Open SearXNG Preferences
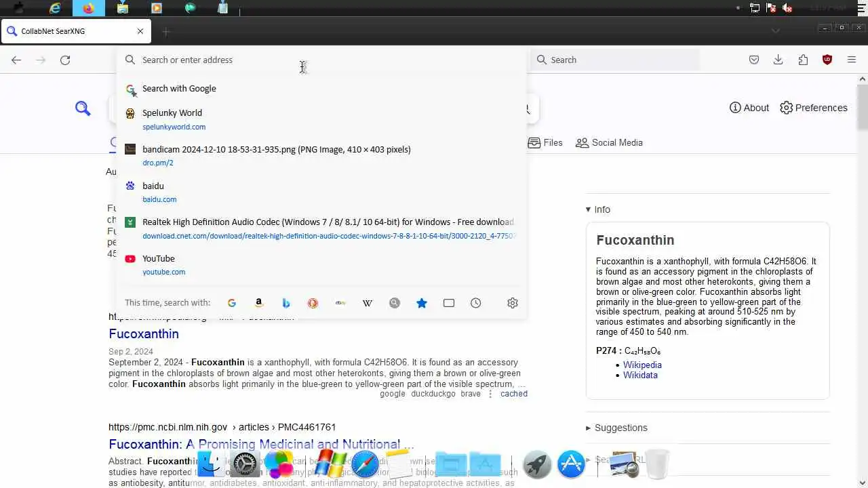868x488 pixels. (814, 108)
